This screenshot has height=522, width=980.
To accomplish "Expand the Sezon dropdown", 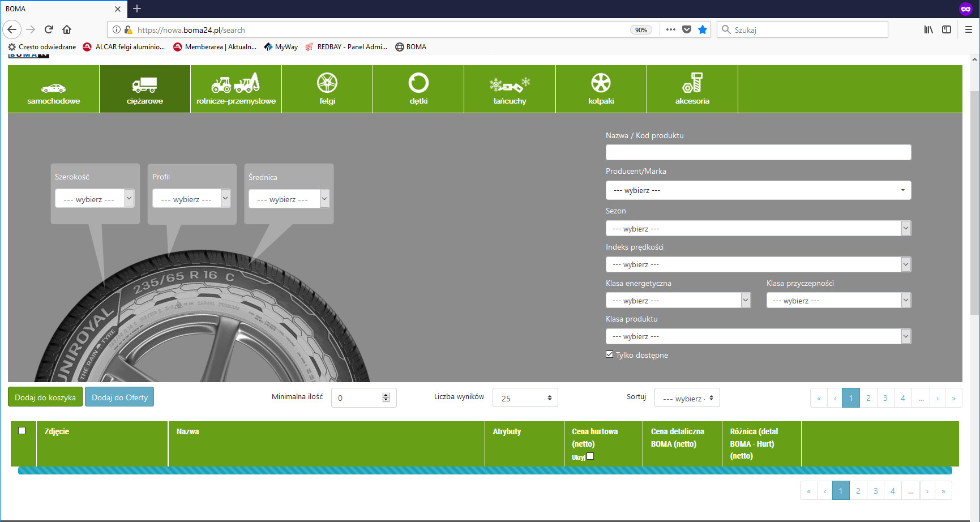I will click(758, 229).
